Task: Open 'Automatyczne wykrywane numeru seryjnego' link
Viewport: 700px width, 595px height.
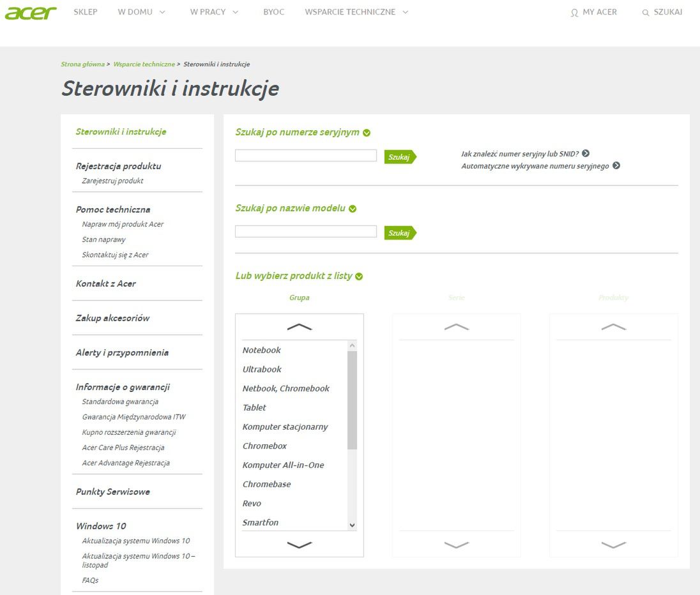Action: coord(535,166)
